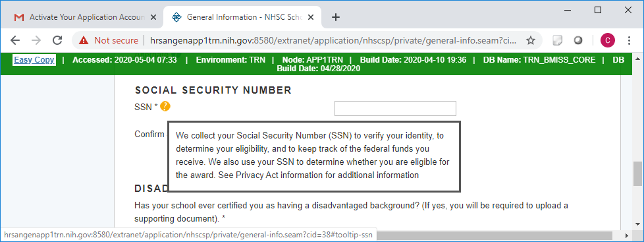Bookmark this page with the star icon
The height and width of the screenshot is (242, 644).
(531, 40)
